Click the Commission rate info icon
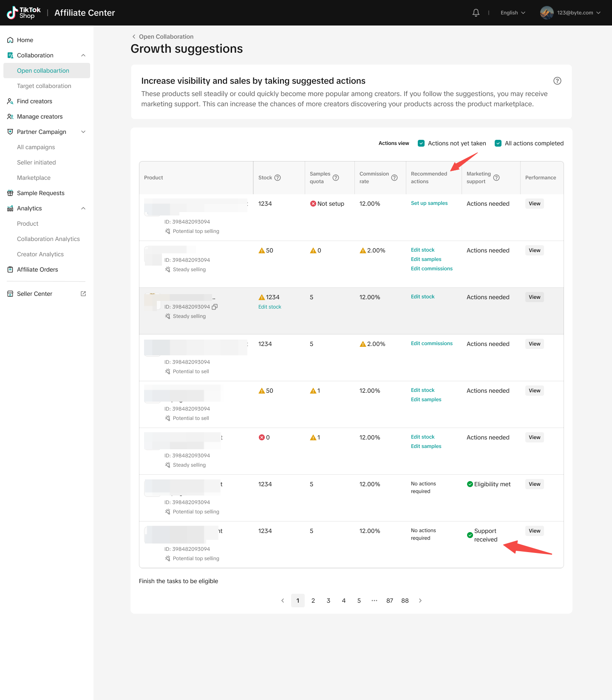 click(394, 178)
